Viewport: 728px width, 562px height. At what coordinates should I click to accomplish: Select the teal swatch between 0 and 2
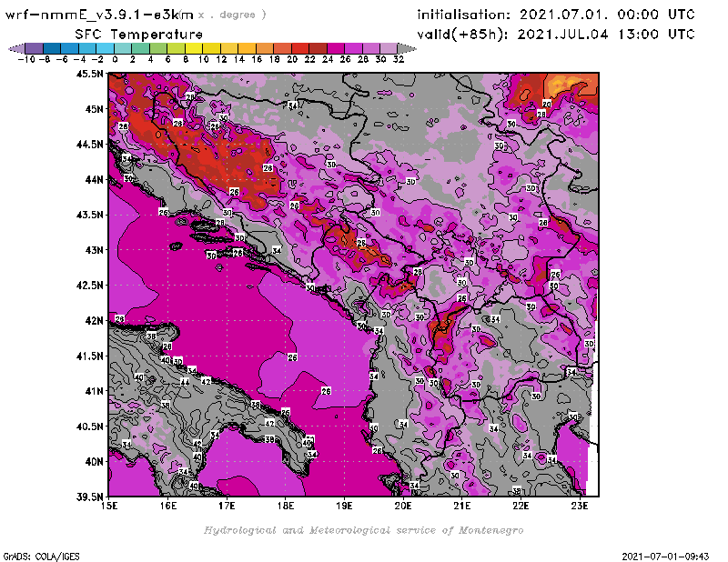pyautogui.click(x=123, y=49)
